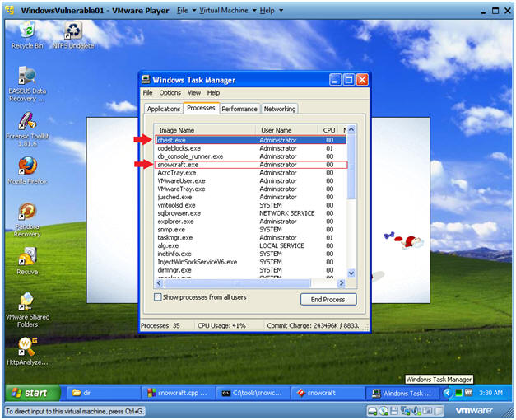Select the dirmngr.exe process row
This screenshot has width=516, height=420.
(x=251, y=270)
